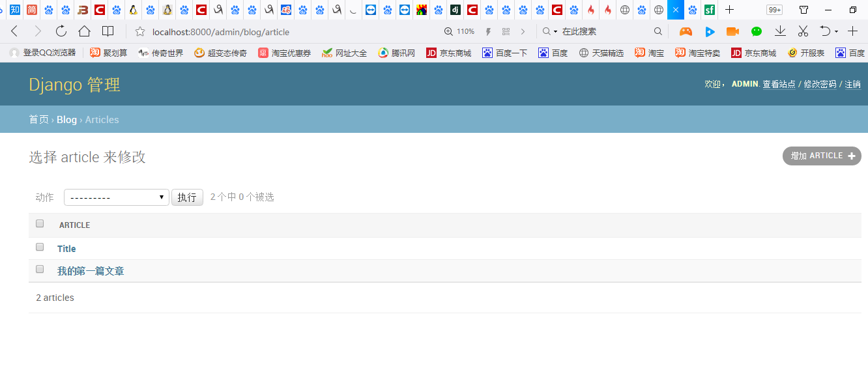Expand the dropdown arrow beside undo icon

pos(836,31)
